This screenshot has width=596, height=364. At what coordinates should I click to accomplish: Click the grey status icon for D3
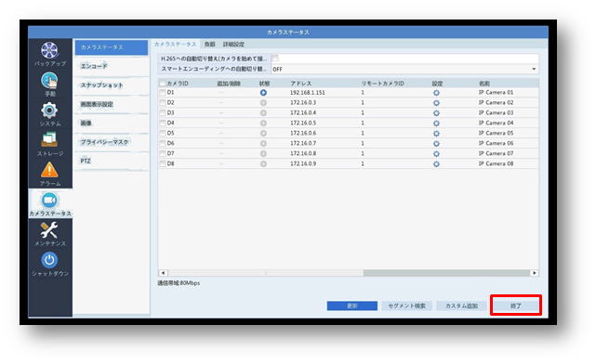pos(263,113)
